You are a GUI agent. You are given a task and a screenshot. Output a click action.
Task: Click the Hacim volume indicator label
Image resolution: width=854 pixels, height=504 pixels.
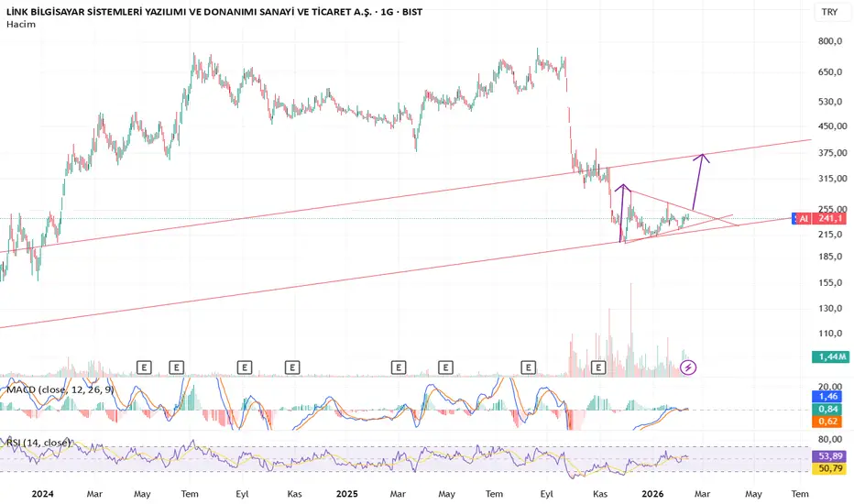coord(21,24)
